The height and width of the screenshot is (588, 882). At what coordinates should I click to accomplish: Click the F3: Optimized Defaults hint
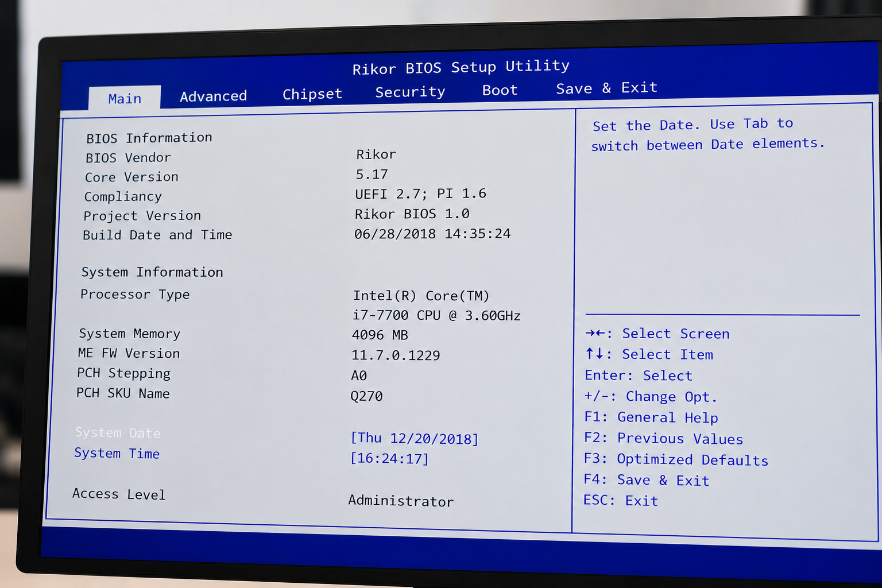[x=676, y=459]
